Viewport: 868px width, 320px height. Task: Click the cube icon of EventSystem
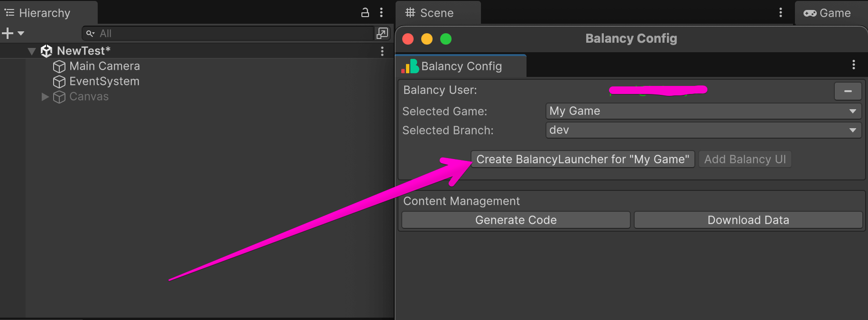click(x=59, y=82)
